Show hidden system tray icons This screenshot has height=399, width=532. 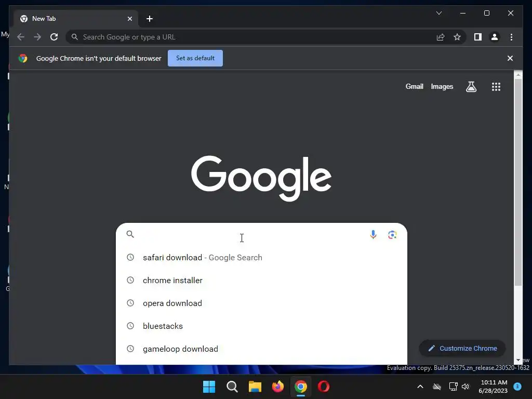pos(420,387)
